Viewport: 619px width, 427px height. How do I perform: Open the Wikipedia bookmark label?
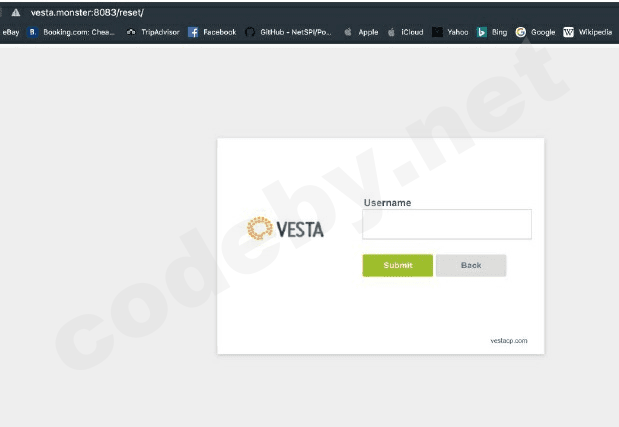pyautogui.click(x=595, y=32)
